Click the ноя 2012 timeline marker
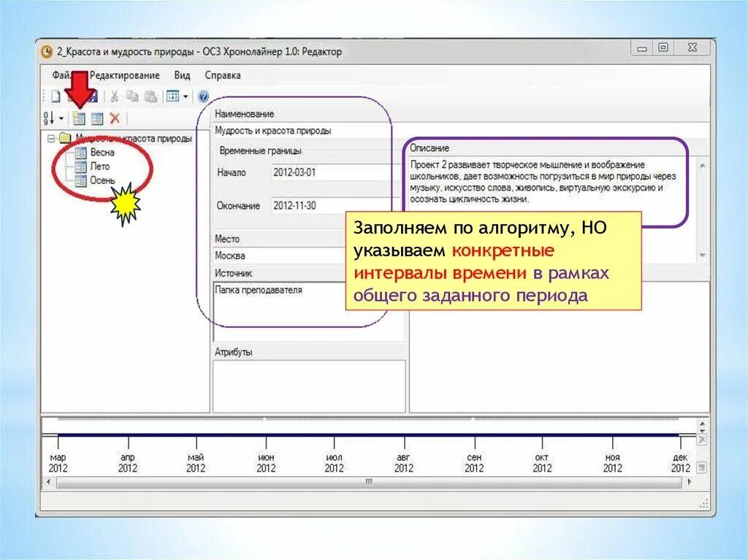748x560 pixels. [613, 463]
